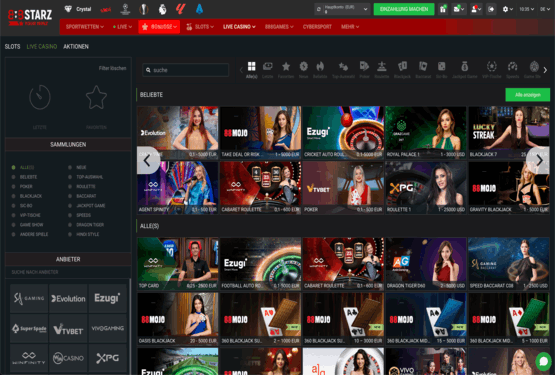Screen dimensions: 555x375
Task: Select the Alle(s) grid category icon
Action: click(x=252, y=66)
